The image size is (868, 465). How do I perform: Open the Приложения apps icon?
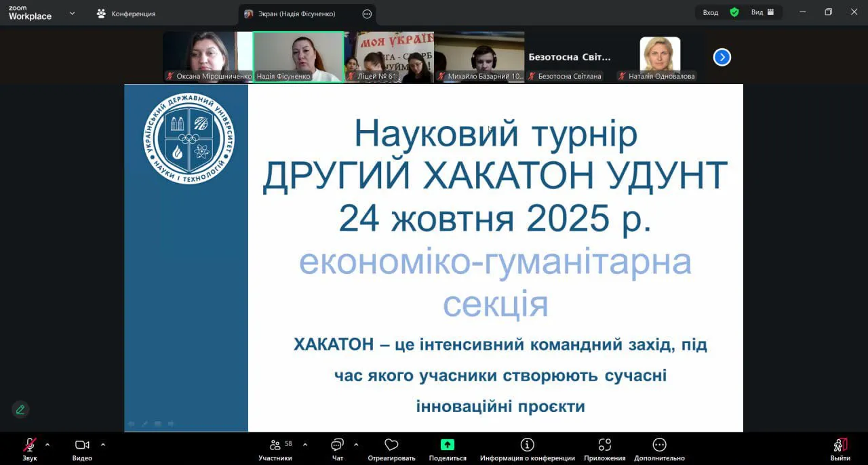click(604, 445)
